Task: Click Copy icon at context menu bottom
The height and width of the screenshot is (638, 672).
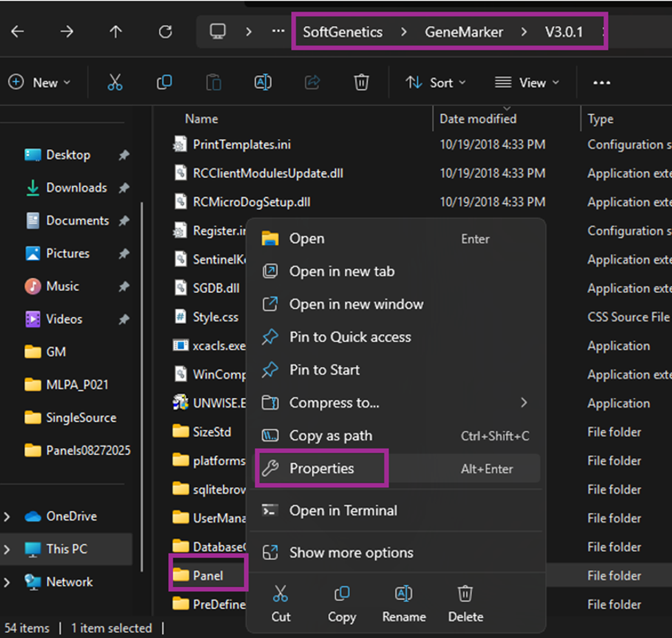Action: (x=341, y=594)
